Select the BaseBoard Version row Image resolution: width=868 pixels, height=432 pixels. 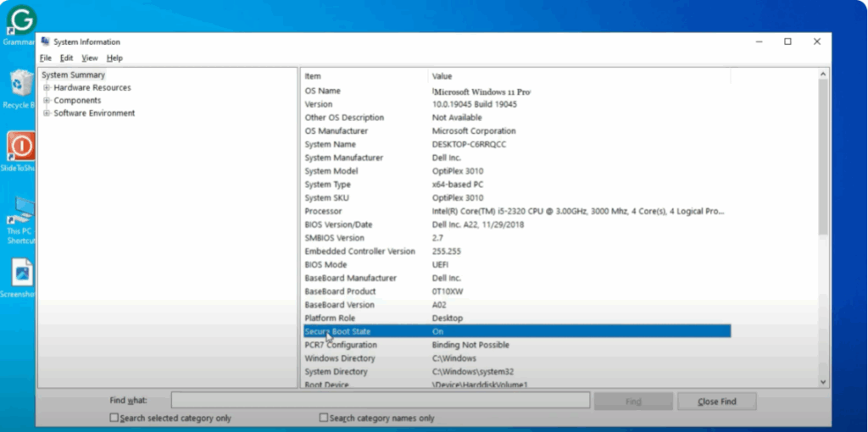tap(516, 305)
